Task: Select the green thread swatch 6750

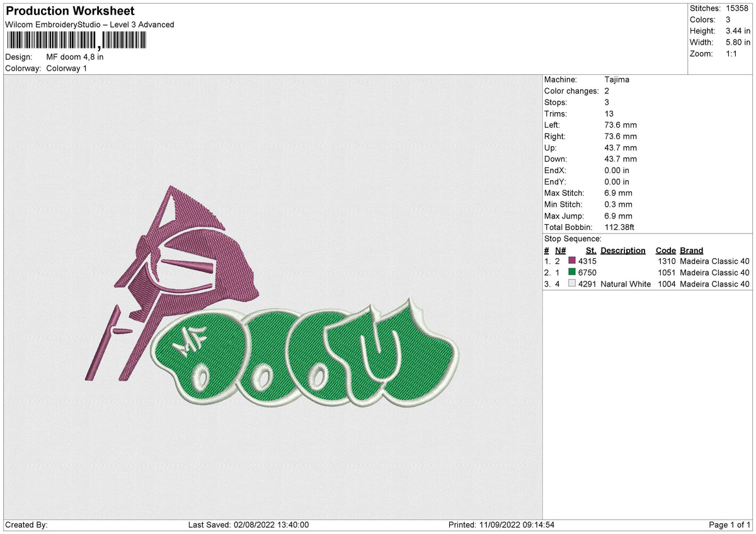Action: pos(573,272)
